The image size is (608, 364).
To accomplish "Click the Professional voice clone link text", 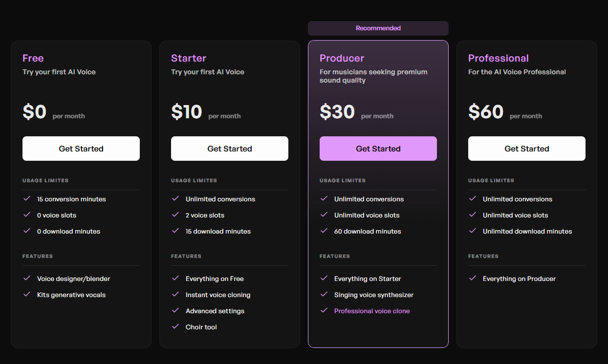I will 372,311.
